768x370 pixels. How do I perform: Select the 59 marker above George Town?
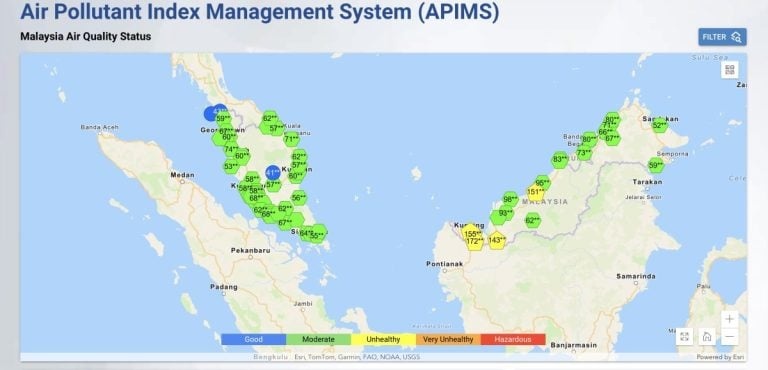click(223, 119)
